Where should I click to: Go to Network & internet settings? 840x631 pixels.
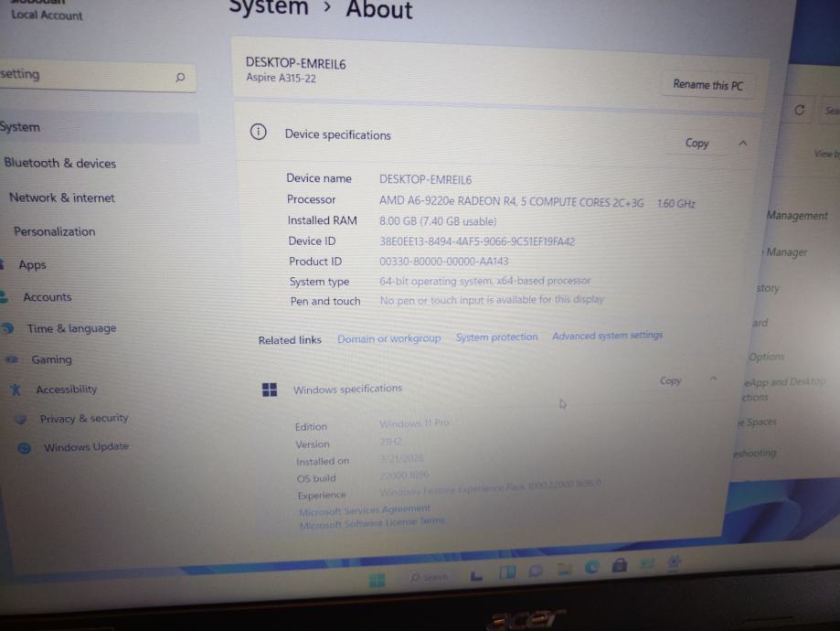[61, 198]
